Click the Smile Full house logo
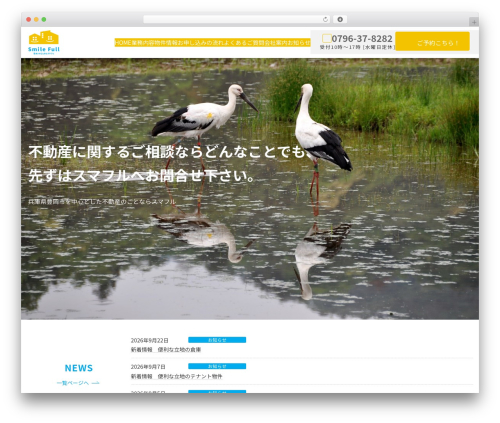The width and height of the screenshot is (500, 423). 44,42
